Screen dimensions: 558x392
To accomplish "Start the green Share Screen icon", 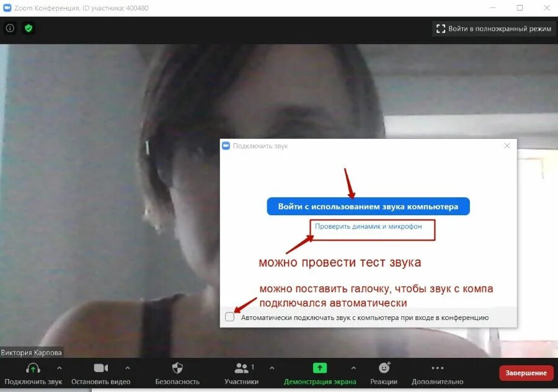I will tap(319, 368).
